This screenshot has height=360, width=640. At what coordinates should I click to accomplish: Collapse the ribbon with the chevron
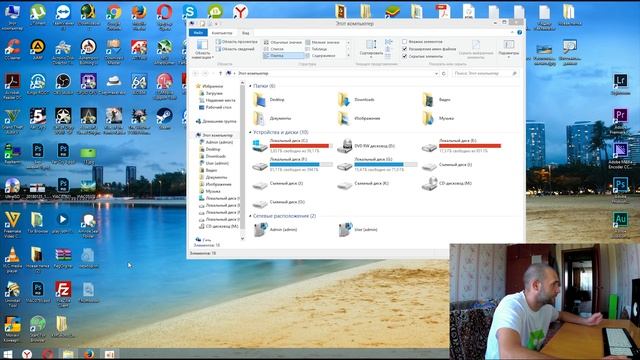512,32
